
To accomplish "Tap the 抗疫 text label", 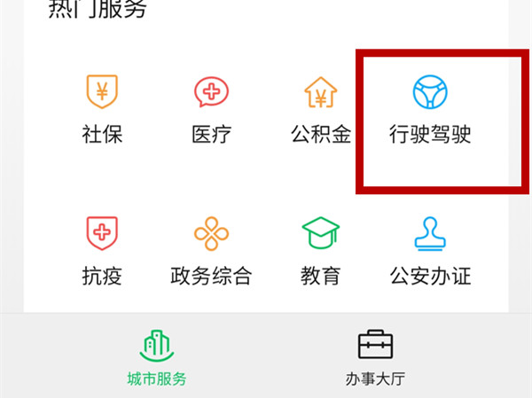I will [x=102, y=276].
